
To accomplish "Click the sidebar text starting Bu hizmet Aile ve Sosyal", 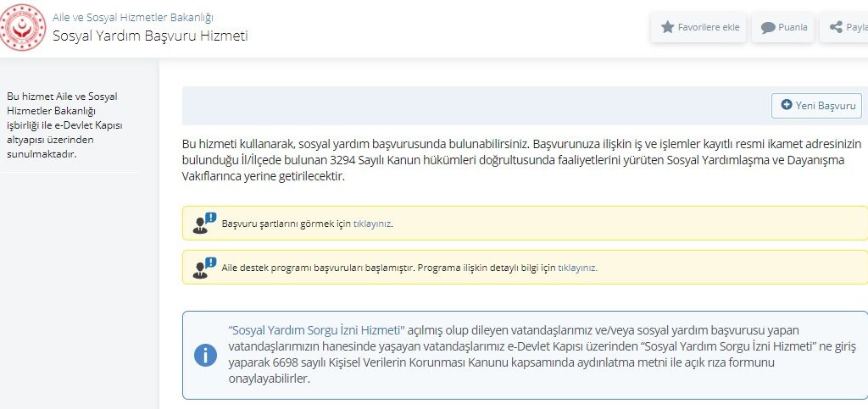I will pyautogui.click(x=64, y=125).
